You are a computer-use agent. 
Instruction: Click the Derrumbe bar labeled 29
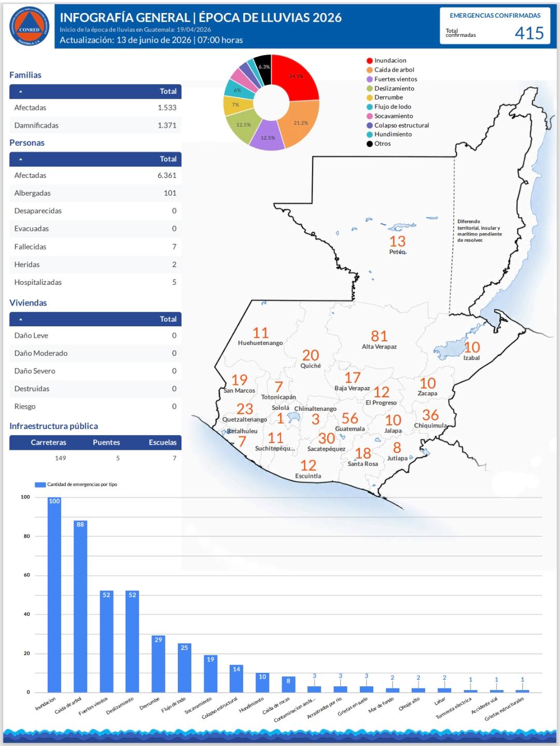click(158, 664)
